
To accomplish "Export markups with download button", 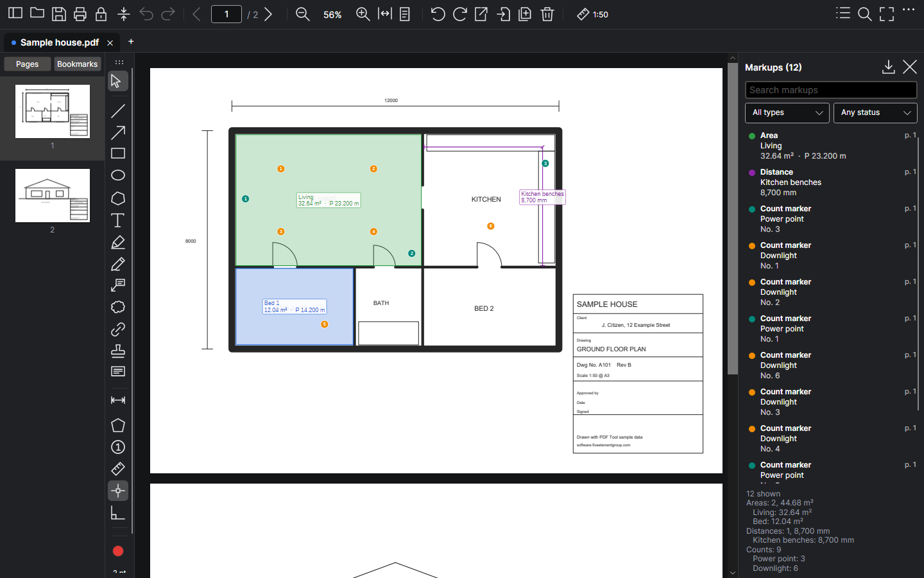I will 889,67.
